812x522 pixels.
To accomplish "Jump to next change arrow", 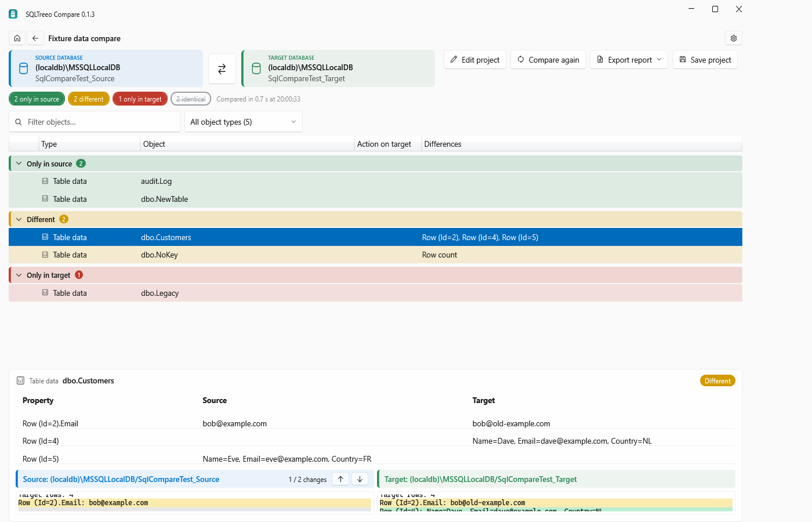I will click(x=360, y=479).
